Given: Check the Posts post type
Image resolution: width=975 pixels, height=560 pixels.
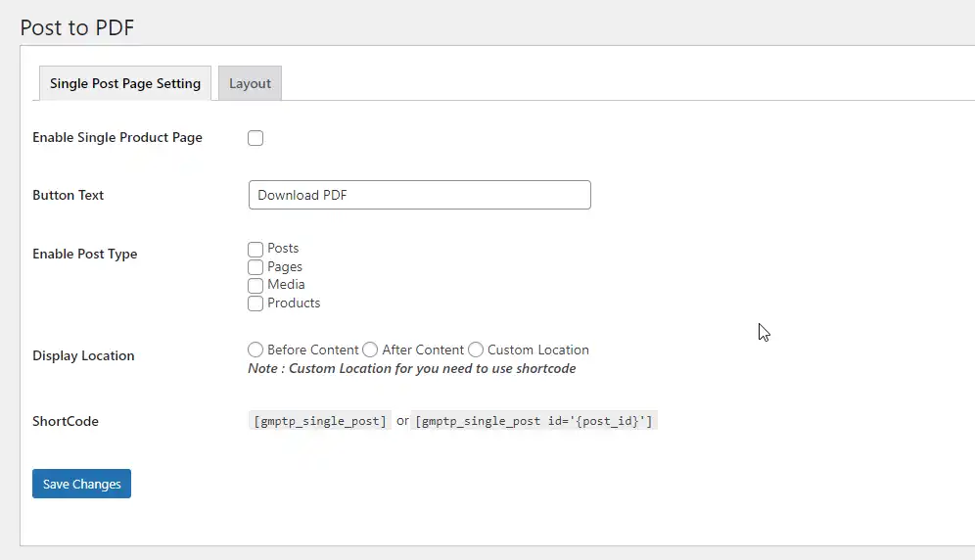Looking at the screenshot, I should point(255,249).
